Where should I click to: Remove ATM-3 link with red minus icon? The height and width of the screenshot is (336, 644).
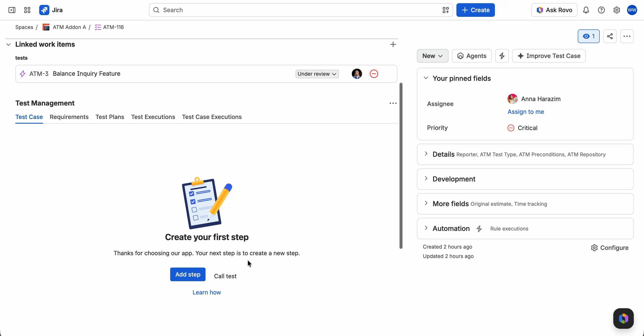point(374,74)
